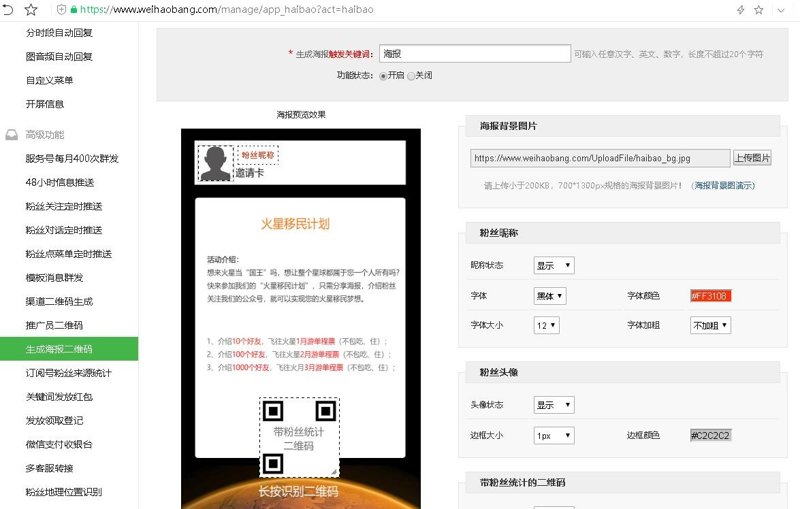Open 自定义菜单 in the sidebar
800x509 pixels.
click(x=49, y=80)
